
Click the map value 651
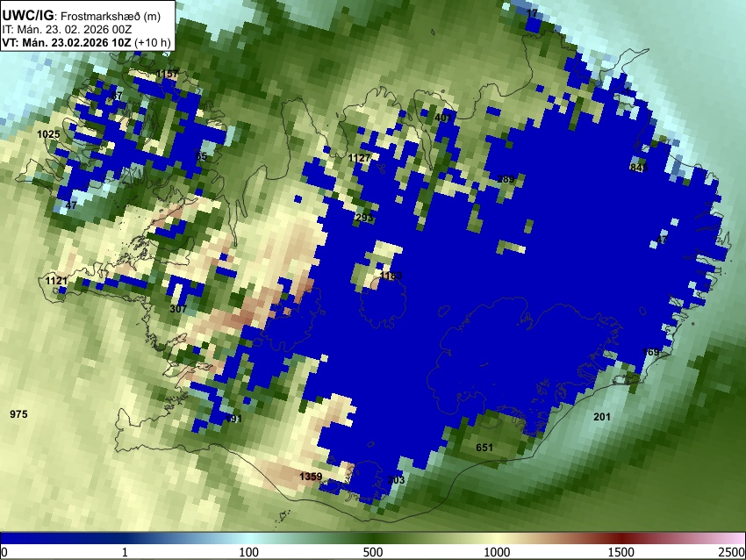tap(484, 448)
